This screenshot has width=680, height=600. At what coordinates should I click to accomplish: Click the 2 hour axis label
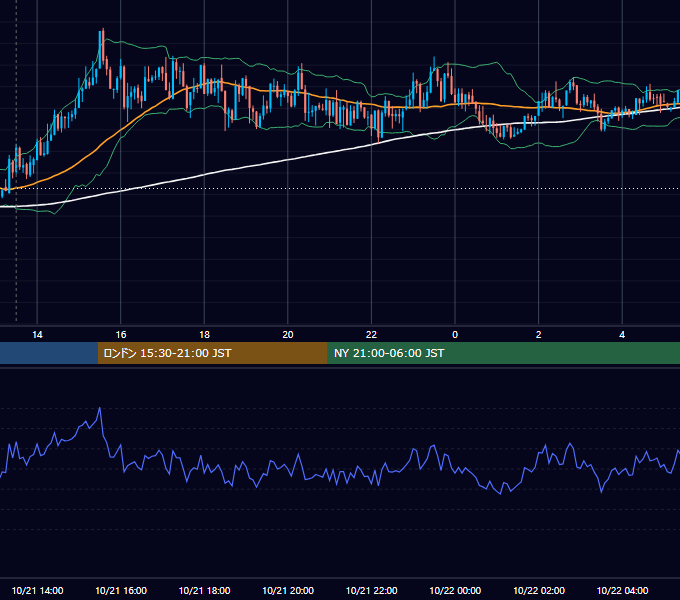pyautogui.click(x=539, y=335)
